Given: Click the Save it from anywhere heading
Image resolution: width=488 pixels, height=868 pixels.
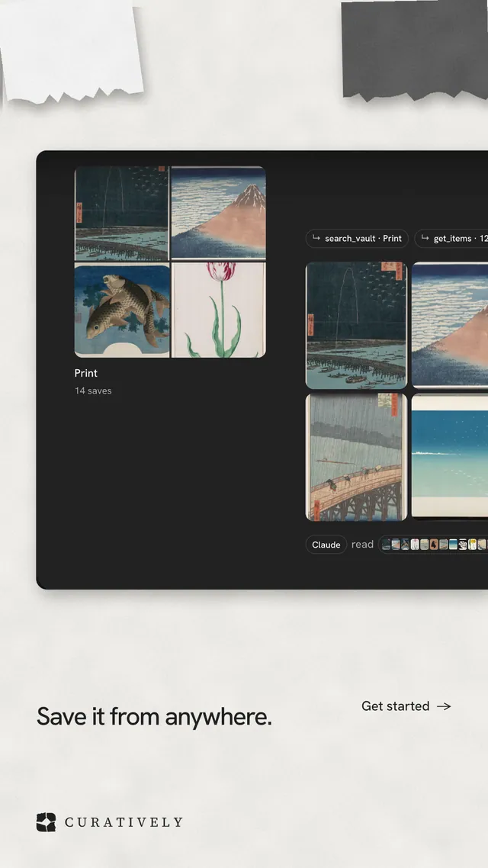Looking at the screenshot, I should (154, 717).
